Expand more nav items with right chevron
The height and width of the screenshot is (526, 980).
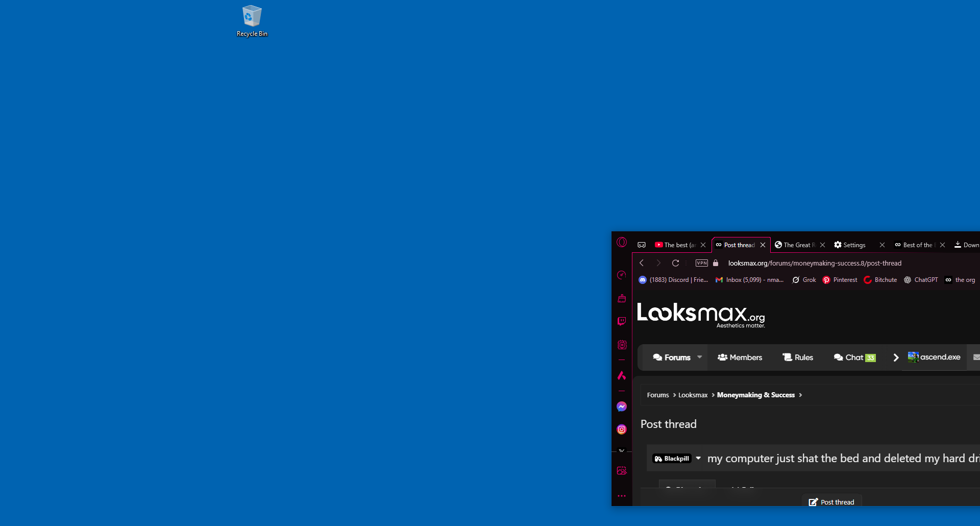[x=896, y=357]
